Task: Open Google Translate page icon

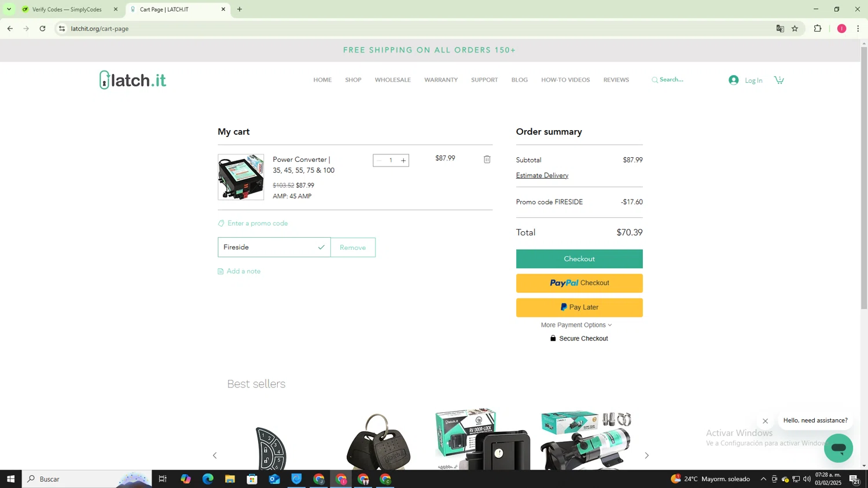Action: click(780, 28)
